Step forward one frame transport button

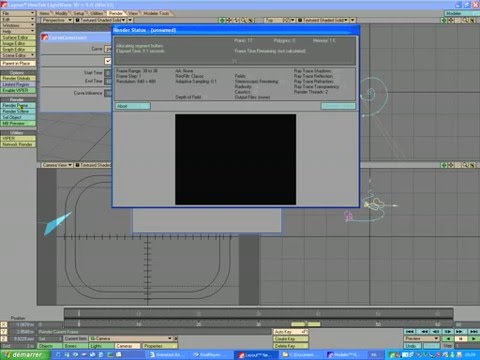pos(448,332)
